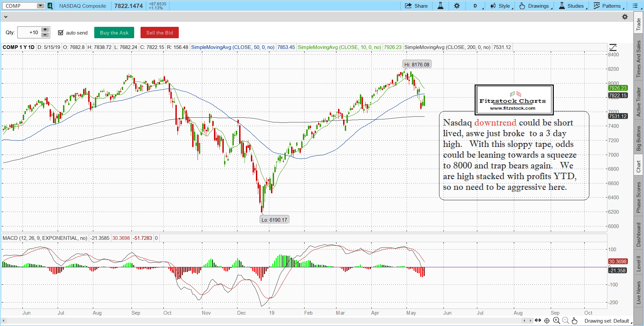Open the COMP symbol dropdown arrow
644x326 pixels.
pos(40,6)
